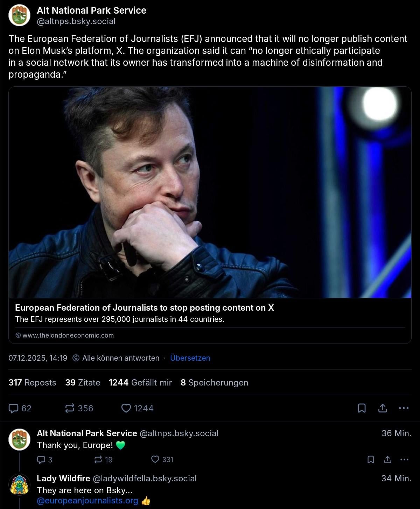The image size is (420, 509).
Task: Repost the main EFJ post
Action: click(70, 408)
